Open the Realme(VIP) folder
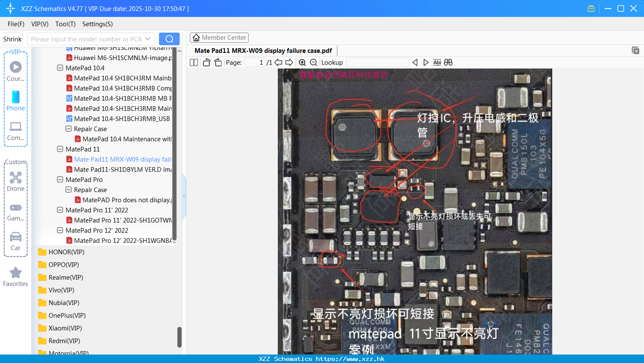644x363 pixels. (60, 277)
